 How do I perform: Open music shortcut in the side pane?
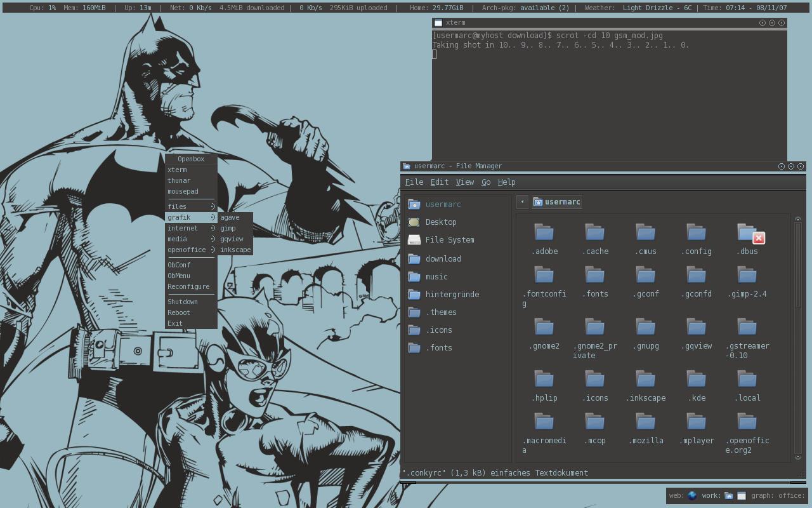point(457,277)
